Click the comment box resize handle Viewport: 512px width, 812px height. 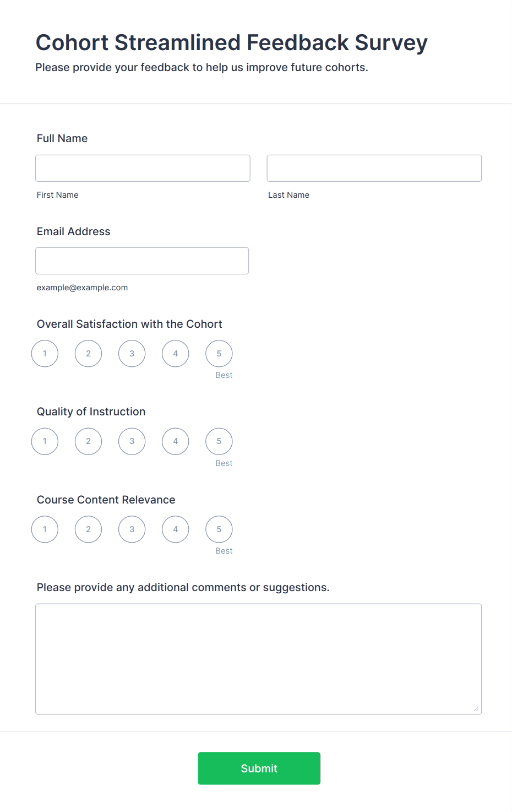click(x=476, y=710)
